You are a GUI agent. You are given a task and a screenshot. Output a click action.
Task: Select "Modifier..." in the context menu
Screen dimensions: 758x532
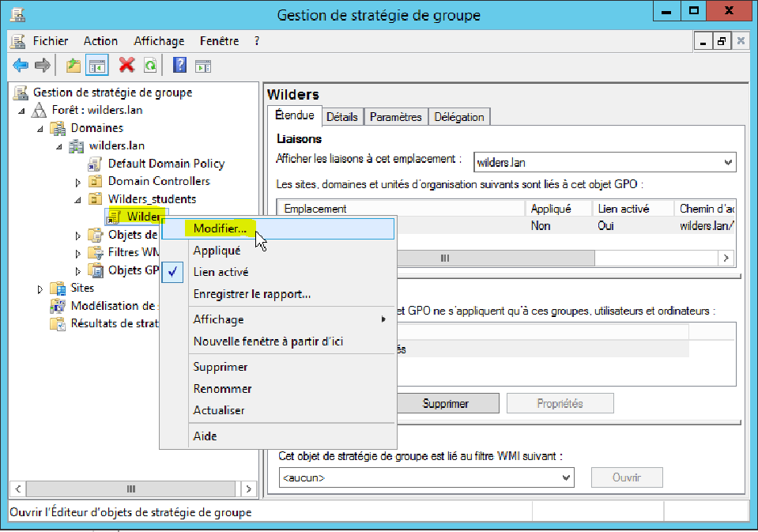pyautogui.click(x=220, y=228)
